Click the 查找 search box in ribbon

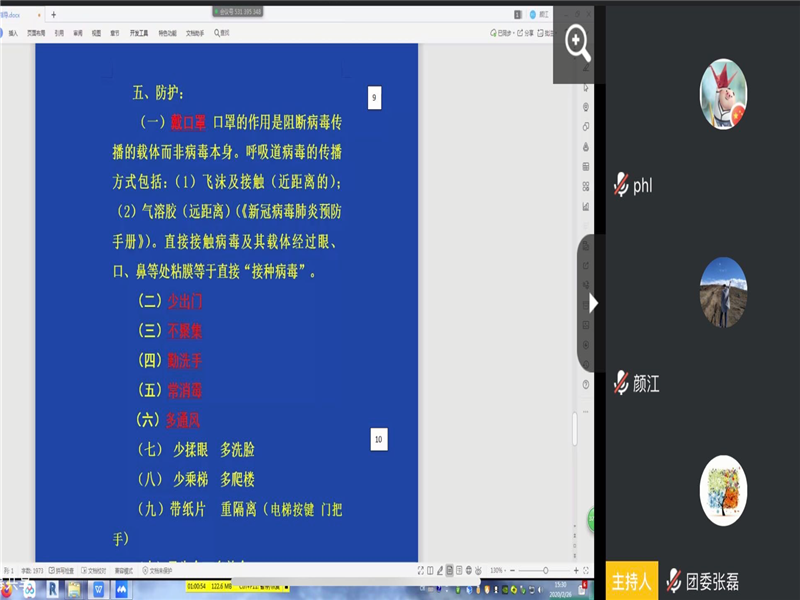coord(222,33)
